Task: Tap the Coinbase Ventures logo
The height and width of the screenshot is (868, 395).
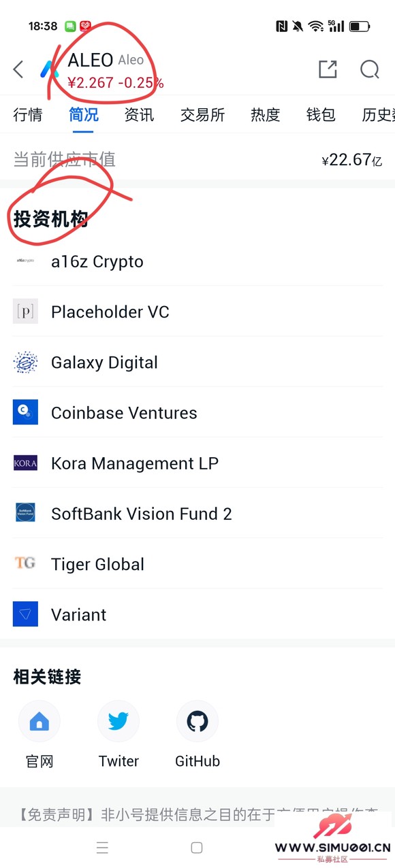Action: 25,413
